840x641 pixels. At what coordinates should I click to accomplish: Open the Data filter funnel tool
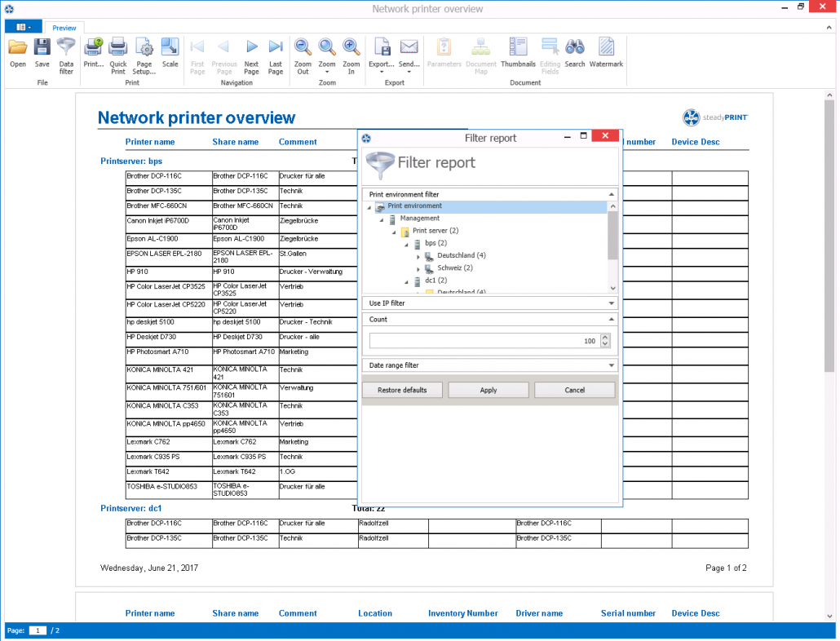point(66,55)
